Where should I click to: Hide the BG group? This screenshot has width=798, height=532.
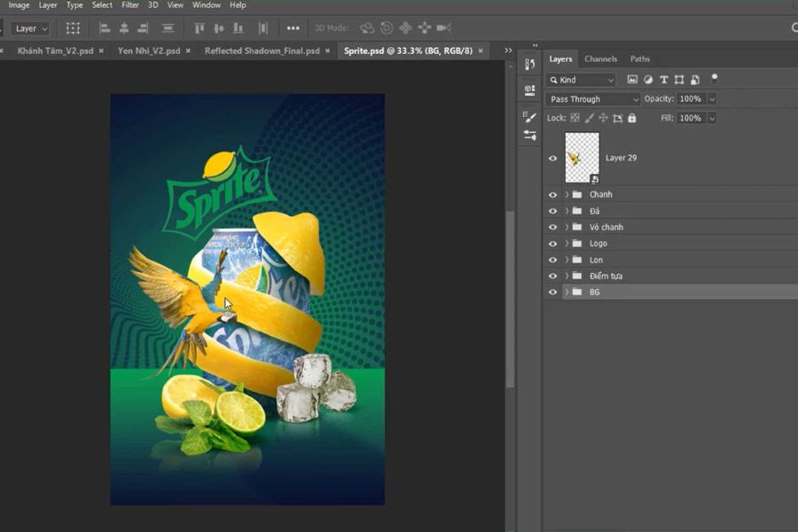click(552, 293)
